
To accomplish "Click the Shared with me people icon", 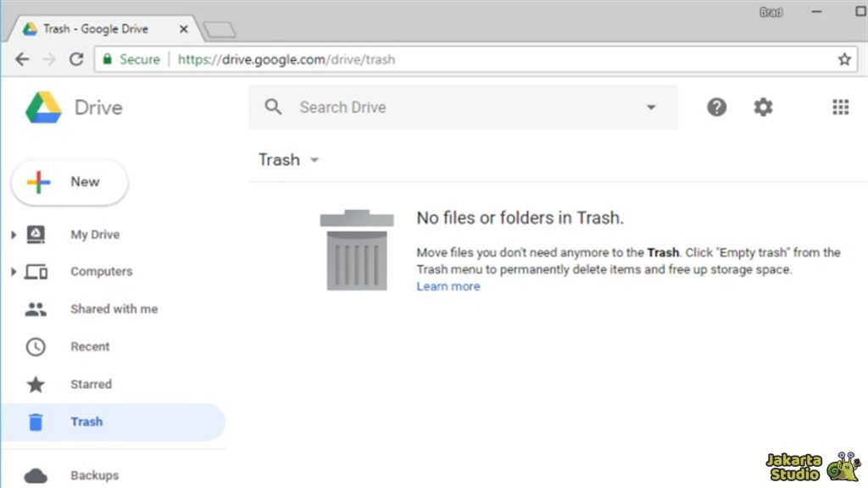I will tap(36, 308).
